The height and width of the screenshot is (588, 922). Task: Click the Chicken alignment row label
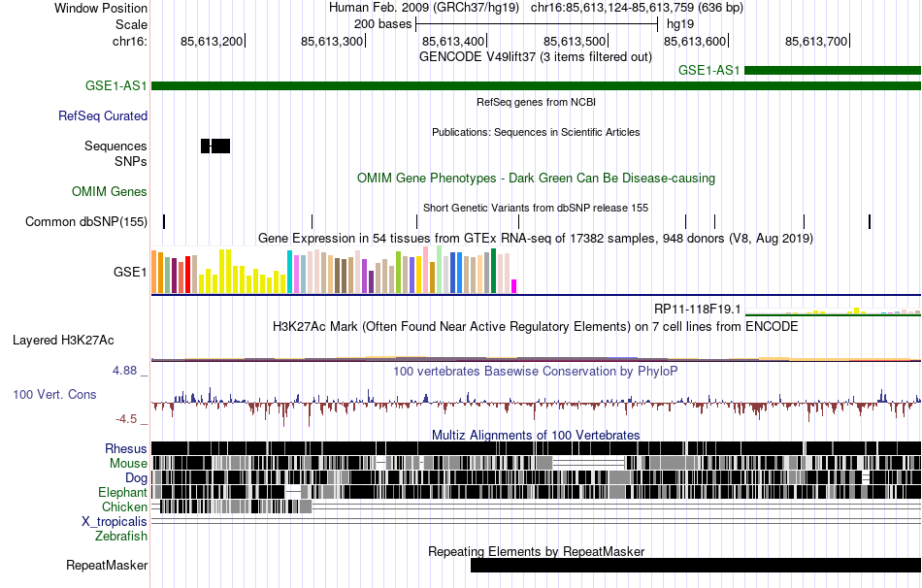pyautogui.click(x=124, y=506)
